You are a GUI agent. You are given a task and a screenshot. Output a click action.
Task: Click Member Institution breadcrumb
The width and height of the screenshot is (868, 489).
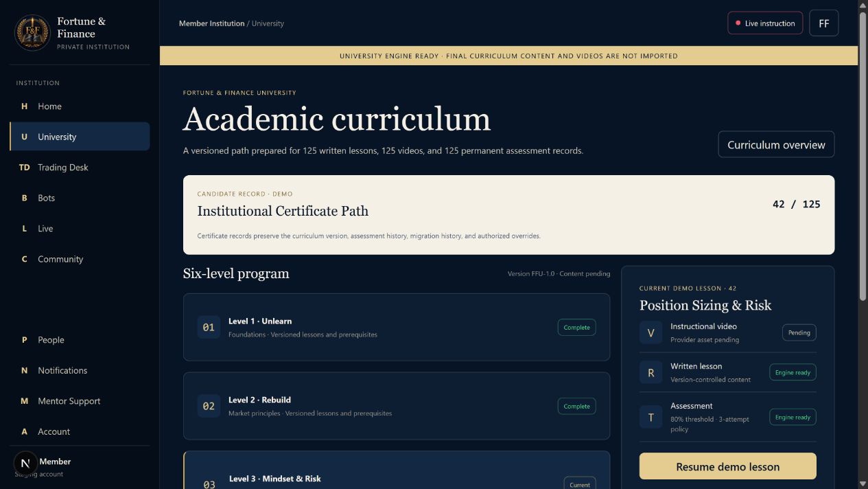211,23
